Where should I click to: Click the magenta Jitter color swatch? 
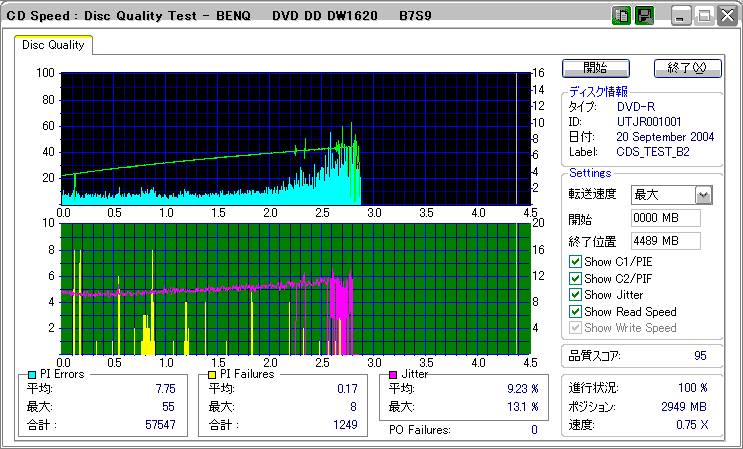click(x=393, y=374)
